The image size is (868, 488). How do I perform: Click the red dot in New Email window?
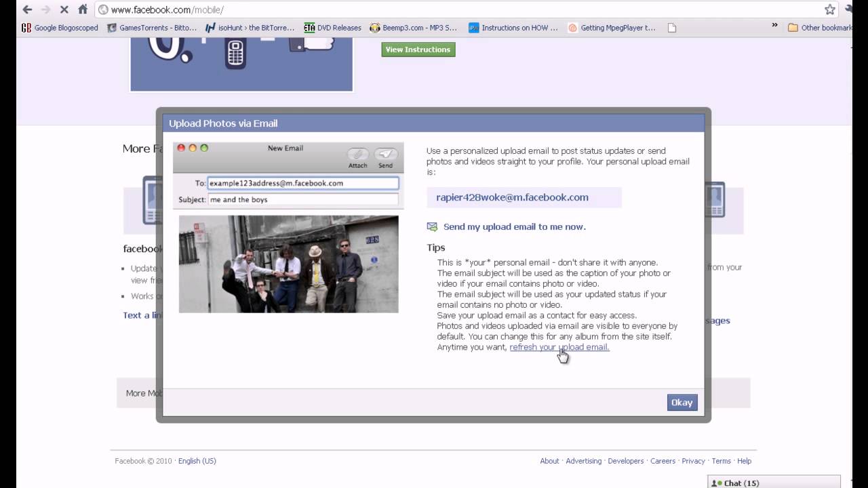(181, 148)
